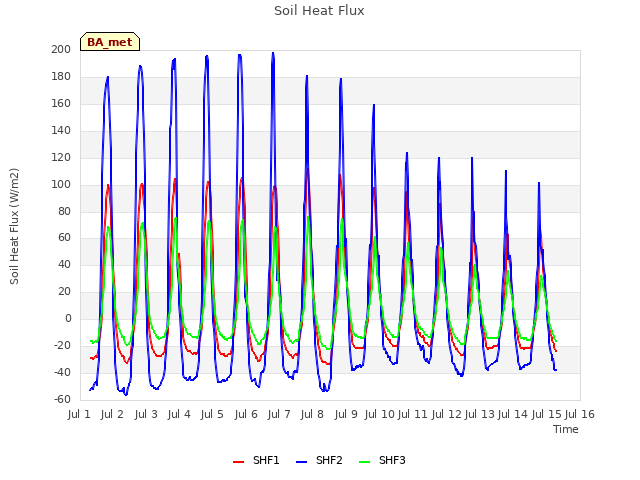Click the Jul 11 x-axis tick label
This screenshot has width=640, height=480.
(413, 414)
